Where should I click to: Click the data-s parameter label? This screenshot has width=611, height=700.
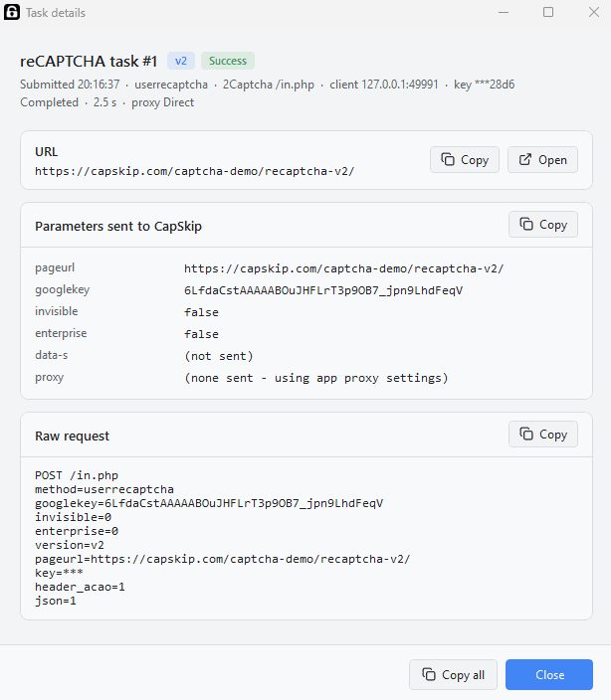(52, 355)
